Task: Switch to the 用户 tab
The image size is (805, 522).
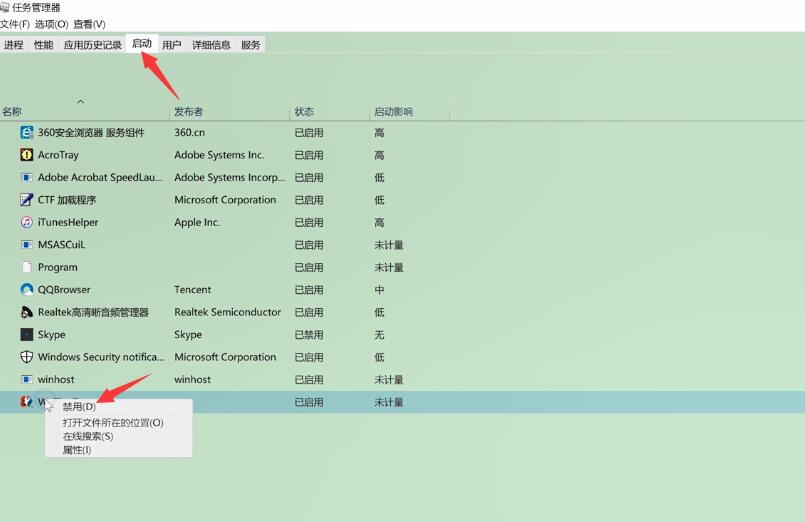Action: pyautogui.click(x=172, y=45)
